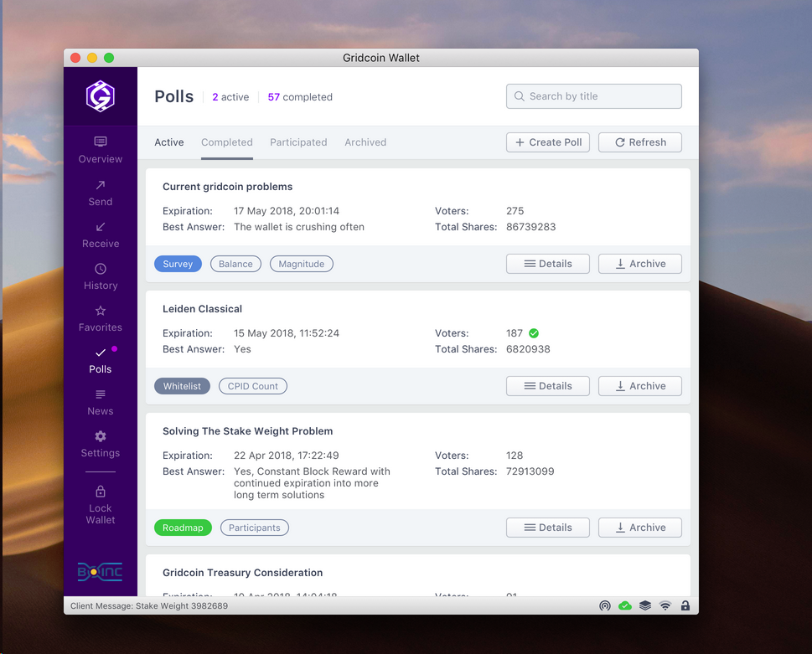Open the Participated tab
The width and height of the screenshot is (812, 654).
point(298,142)
